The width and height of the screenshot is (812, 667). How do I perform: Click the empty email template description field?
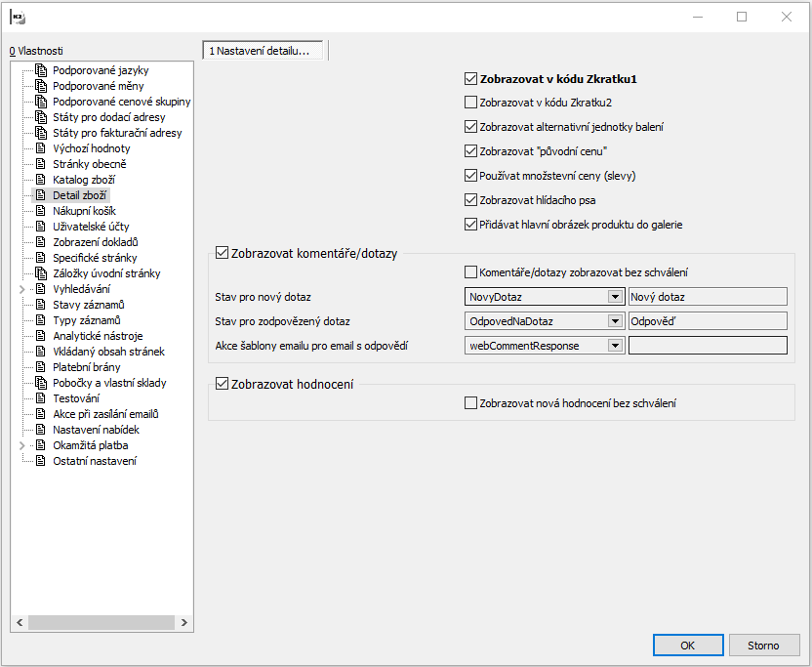708,346
